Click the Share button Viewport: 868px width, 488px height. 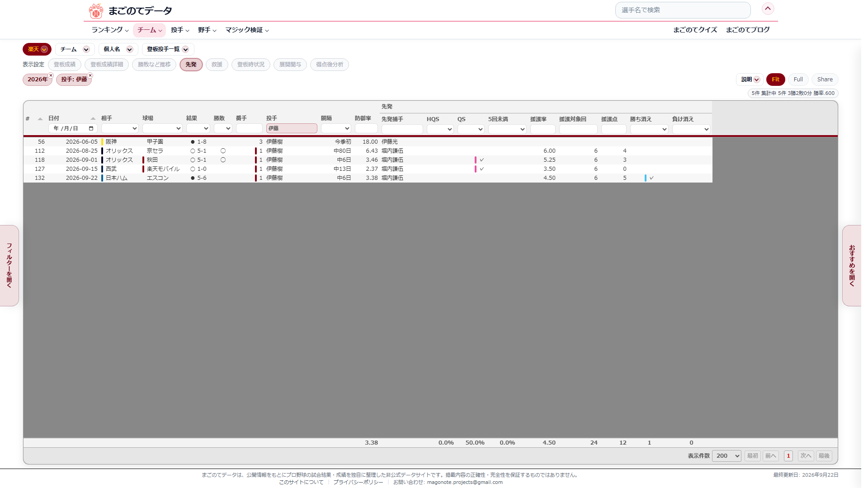pyautogui.click(x=825, y=80)
